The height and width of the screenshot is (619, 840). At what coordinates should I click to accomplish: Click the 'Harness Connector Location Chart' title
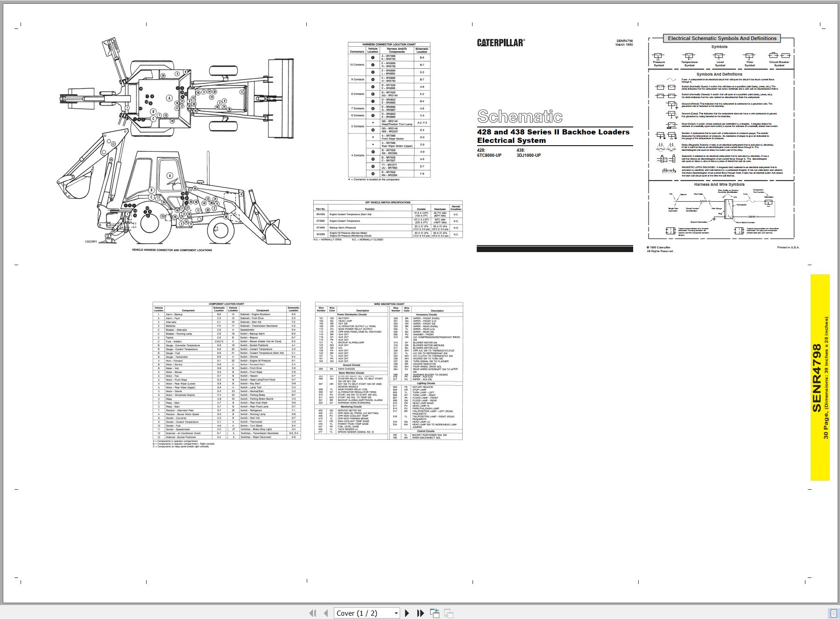pyautogui.click(x=389, y=44)
